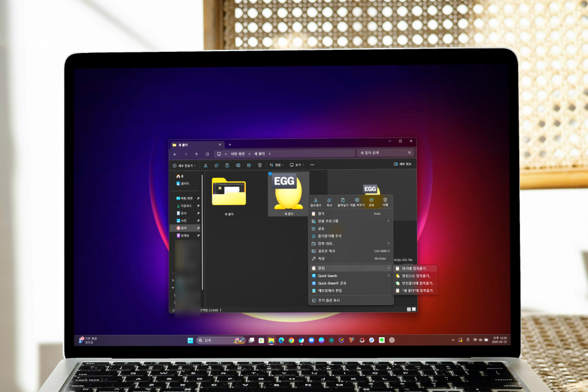This screenshot has height=392, width=588.
Task: Open Google Chrome from taskbar
Action: point(292,340)
